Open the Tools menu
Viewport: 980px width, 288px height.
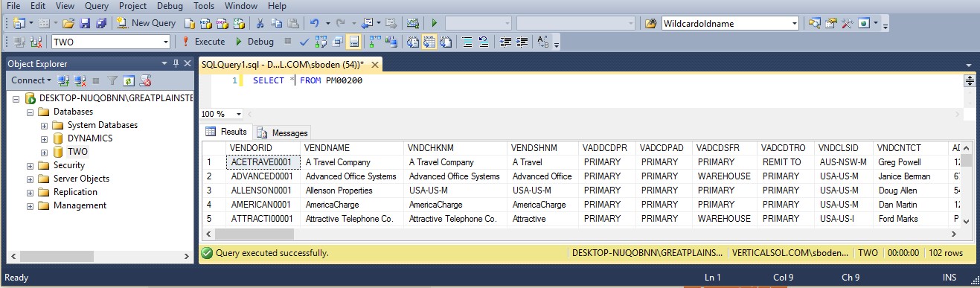pos(204,6)
